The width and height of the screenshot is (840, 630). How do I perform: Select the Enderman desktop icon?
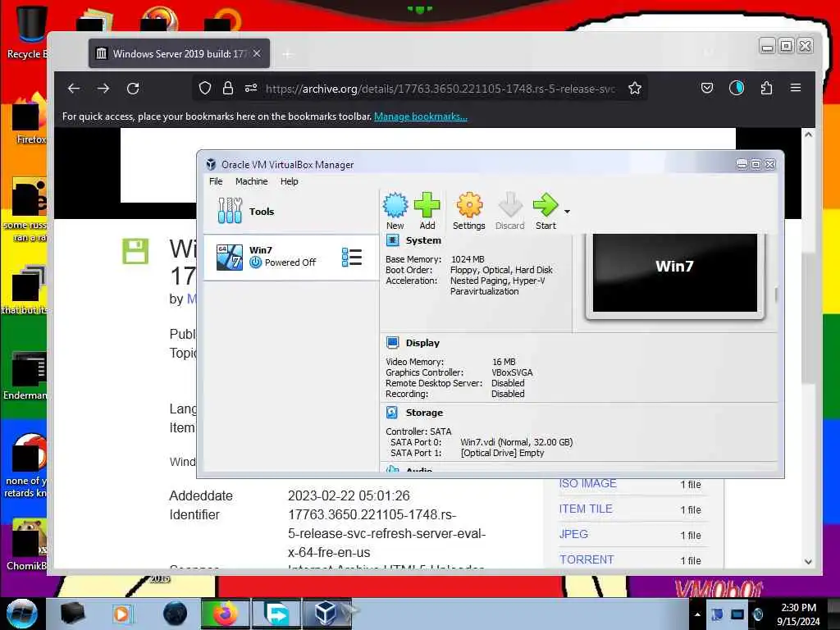pyautogui.click(x=25, y=375)
